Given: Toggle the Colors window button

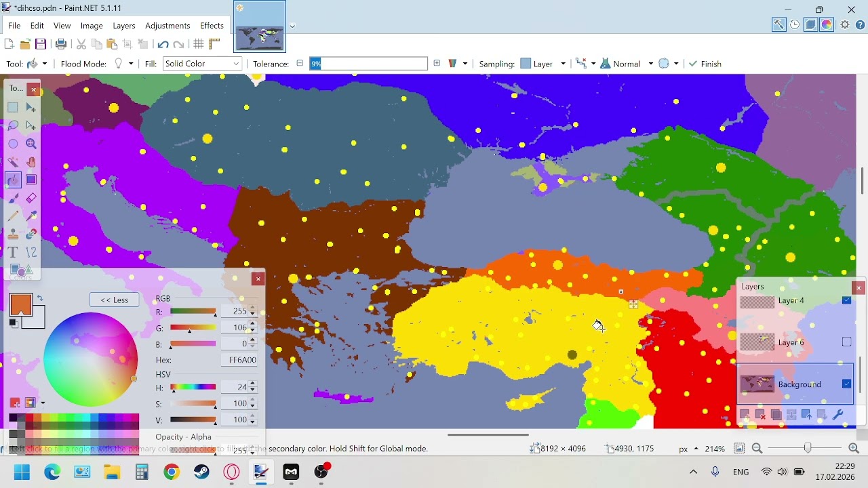Looking at the screenshot, I should click(x=827, y=25).
